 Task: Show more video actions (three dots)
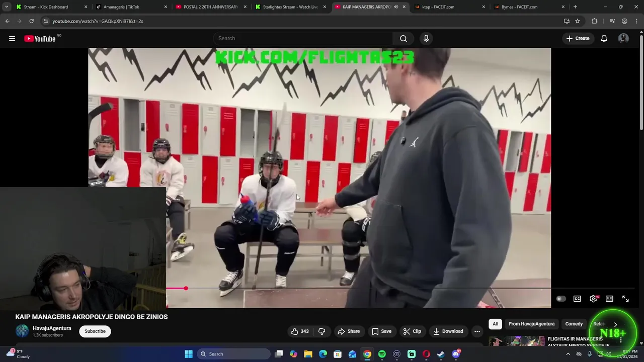click(477, 331)
